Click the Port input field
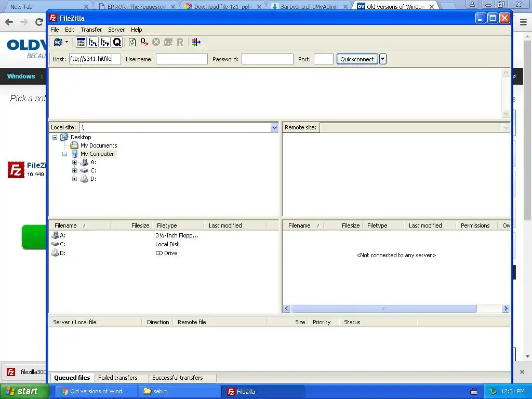Screen dimensions: 532x399 (x=324, y=59)
